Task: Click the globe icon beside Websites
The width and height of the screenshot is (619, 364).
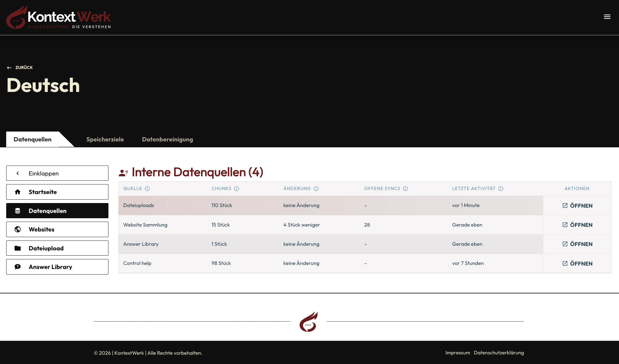Action: pyautogui.click(x=18, y=229)
